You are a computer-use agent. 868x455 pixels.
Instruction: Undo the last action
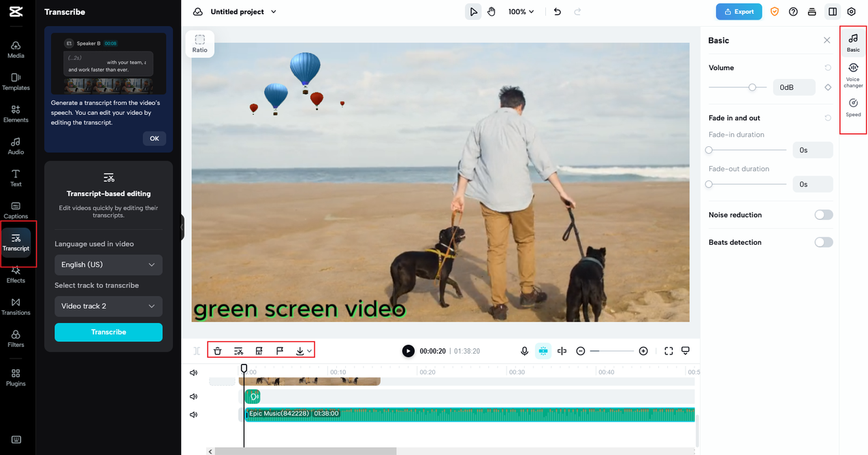point(558,12)
